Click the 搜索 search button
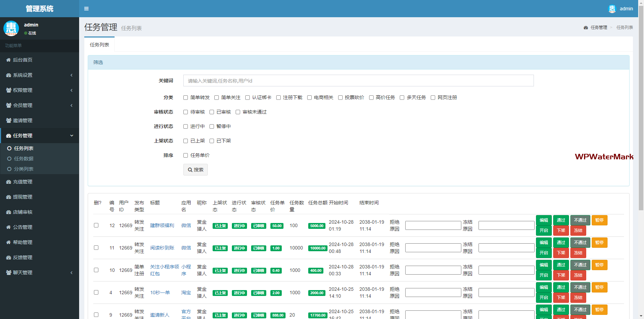Screen dimensions: 644x319 point(195,170)
